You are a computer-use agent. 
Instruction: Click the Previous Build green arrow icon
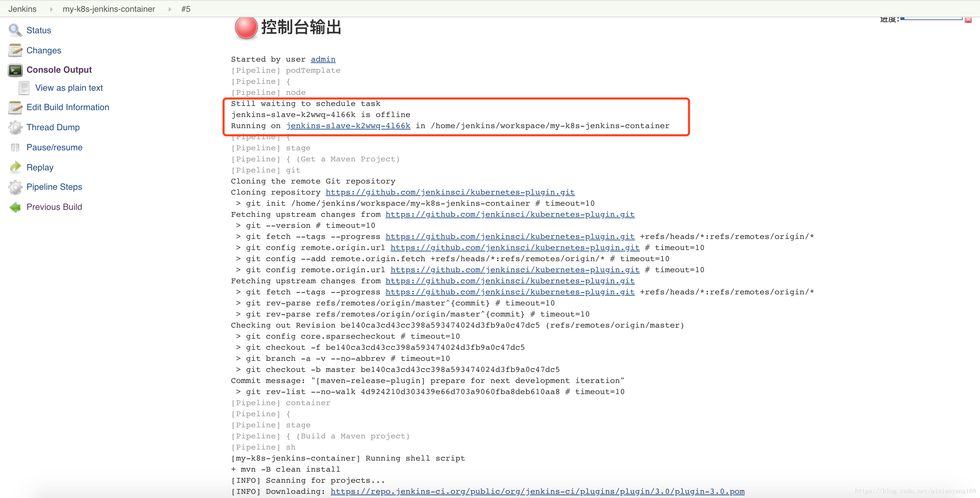[x=15, y=207]
